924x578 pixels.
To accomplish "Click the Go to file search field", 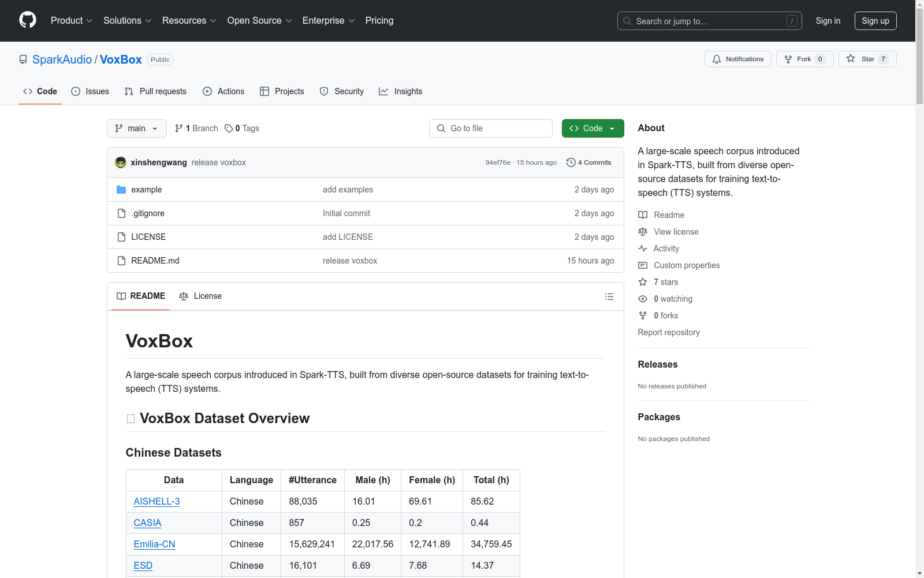I will point(491,128).
